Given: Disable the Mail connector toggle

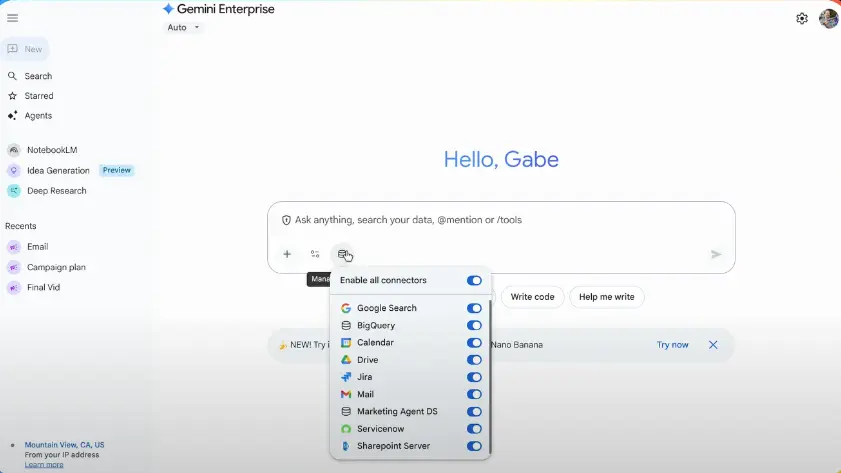Looking at the screenshot, I should click(x=474, y=394).
